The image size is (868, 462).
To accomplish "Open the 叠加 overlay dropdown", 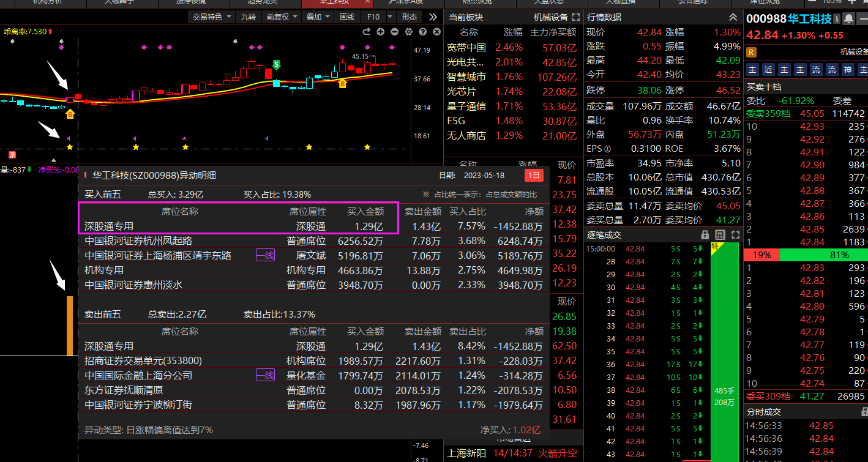I will (318, 17).
